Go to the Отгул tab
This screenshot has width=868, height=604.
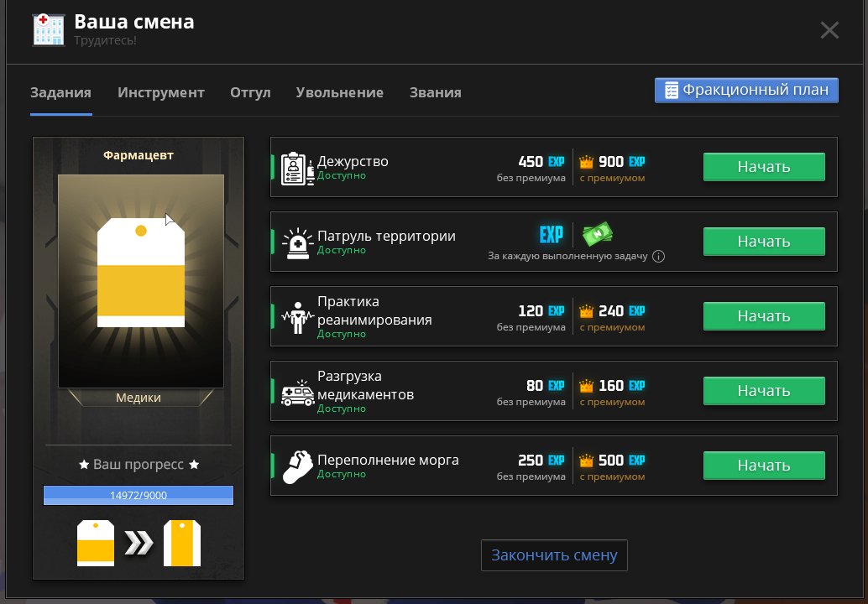tap(250, 92)
